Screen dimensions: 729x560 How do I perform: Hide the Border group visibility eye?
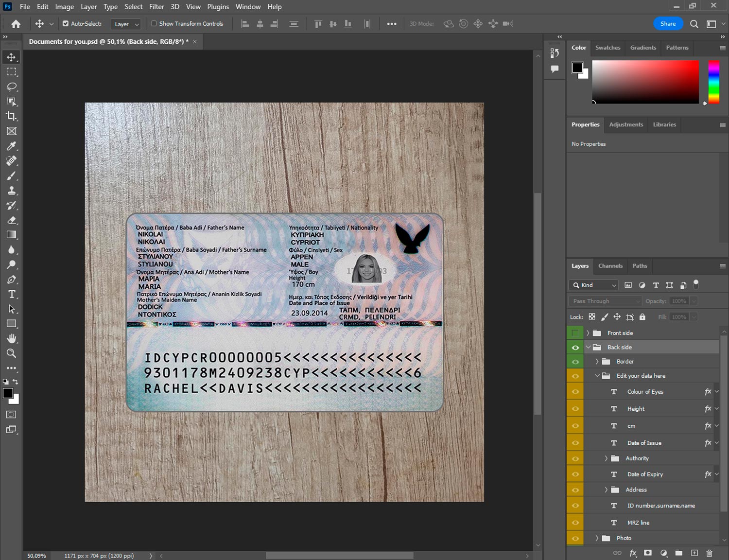(x=575, y=362)
